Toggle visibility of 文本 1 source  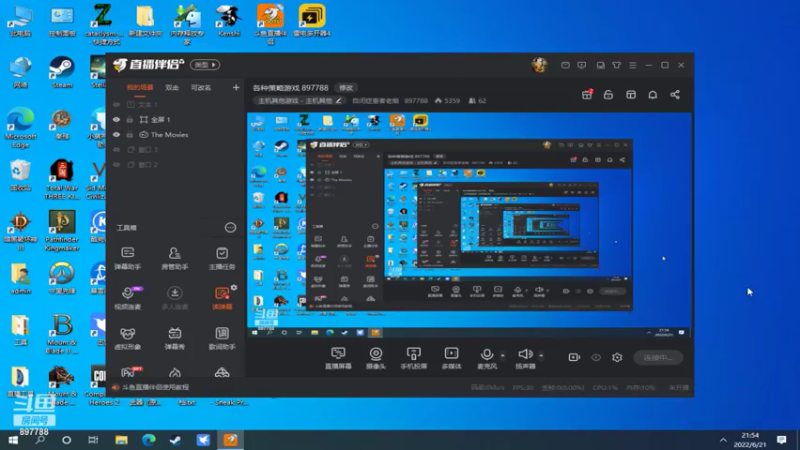[x=116, y=105]
